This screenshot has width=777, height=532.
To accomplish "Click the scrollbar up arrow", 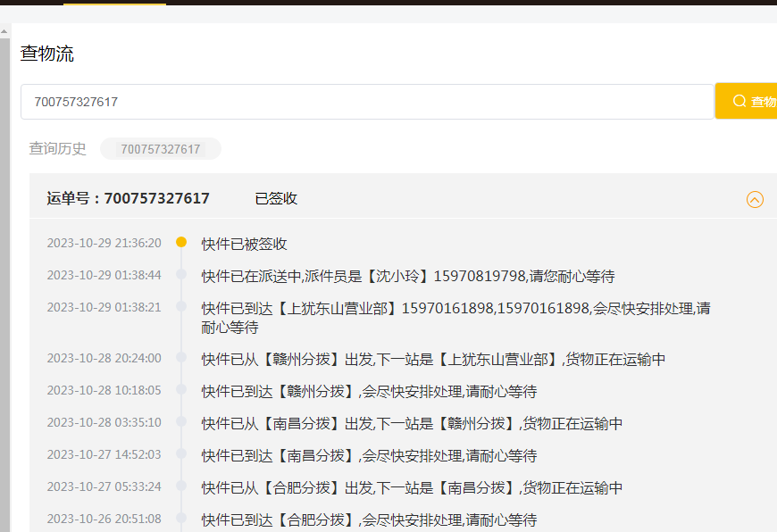I will pyautogui.click(x=4, y=32).
